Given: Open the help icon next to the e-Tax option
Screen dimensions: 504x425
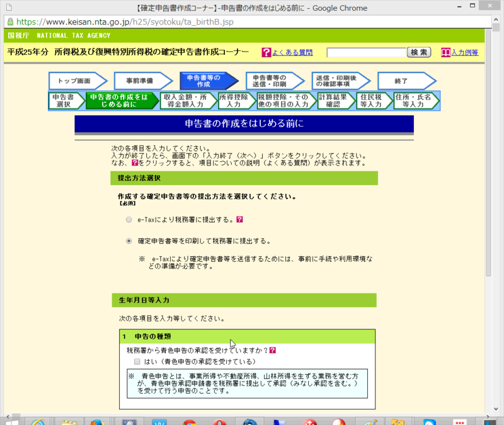Looking at the screenshot, I should click(x=239, y=219).
